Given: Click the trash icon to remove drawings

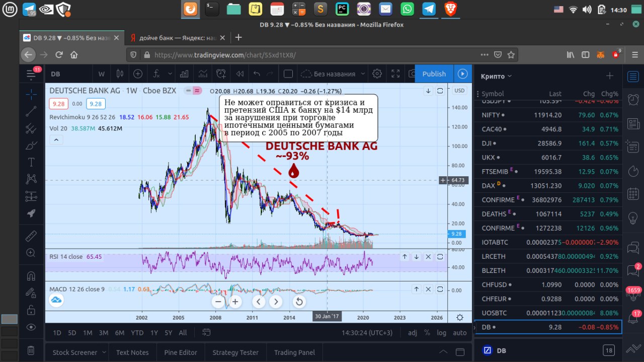Looking at the screenshot, I should click(x=31, y=350).
